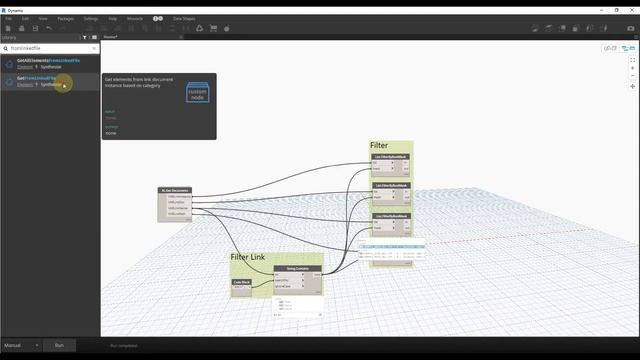Click the shopping cart toolbar icon

point(213,28)
